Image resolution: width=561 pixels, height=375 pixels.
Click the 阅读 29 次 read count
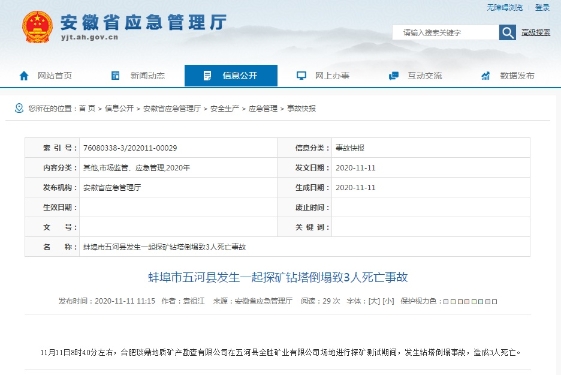(320, 301)
